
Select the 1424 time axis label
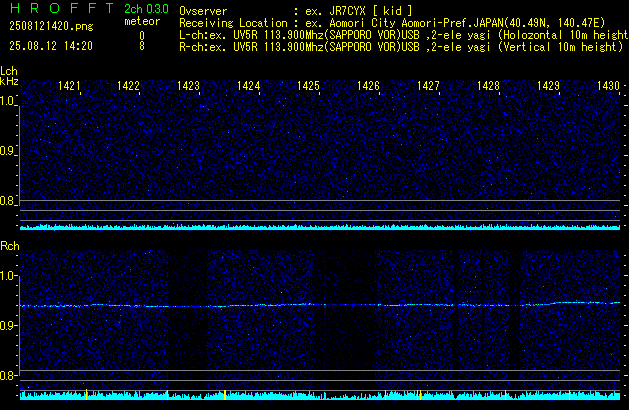pyautogui.click(x=248, y=86)
